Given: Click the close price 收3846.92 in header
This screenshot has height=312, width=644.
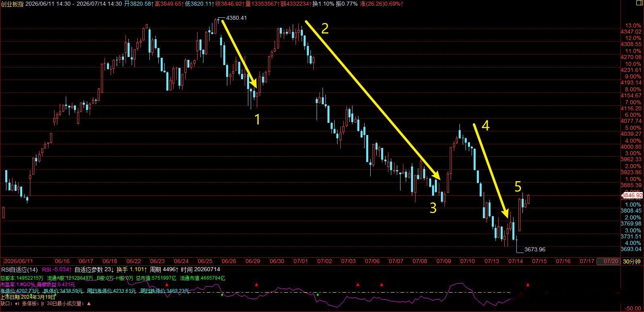Looking at the screenshot, I should [x=229, y=4].
